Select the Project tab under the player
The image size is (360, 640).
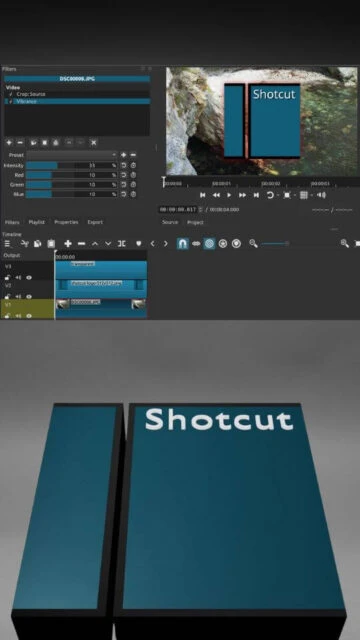[195, 222]
